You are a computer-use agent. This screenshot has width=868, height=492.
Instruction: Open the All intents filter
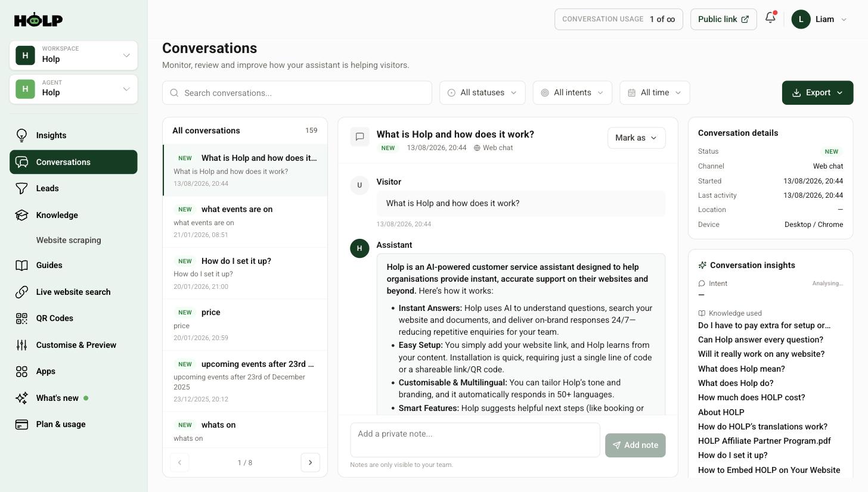tap(572, 93)
